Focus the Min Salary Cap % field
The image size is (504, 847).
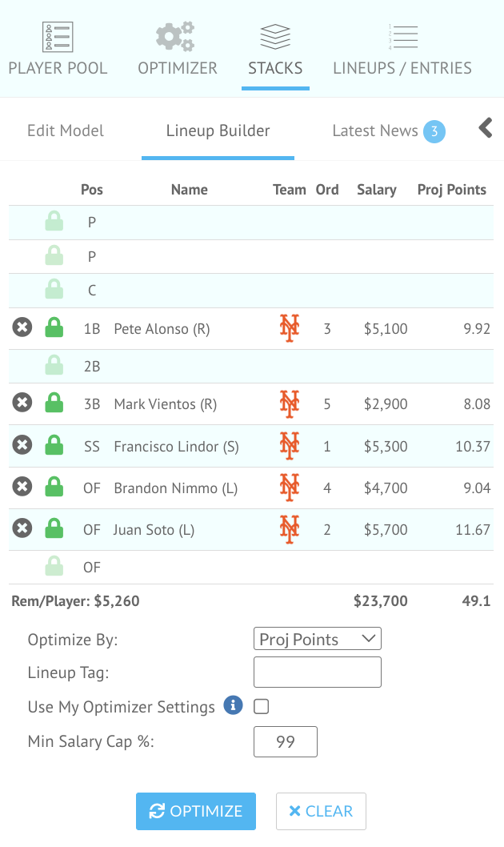click(286, 741)
